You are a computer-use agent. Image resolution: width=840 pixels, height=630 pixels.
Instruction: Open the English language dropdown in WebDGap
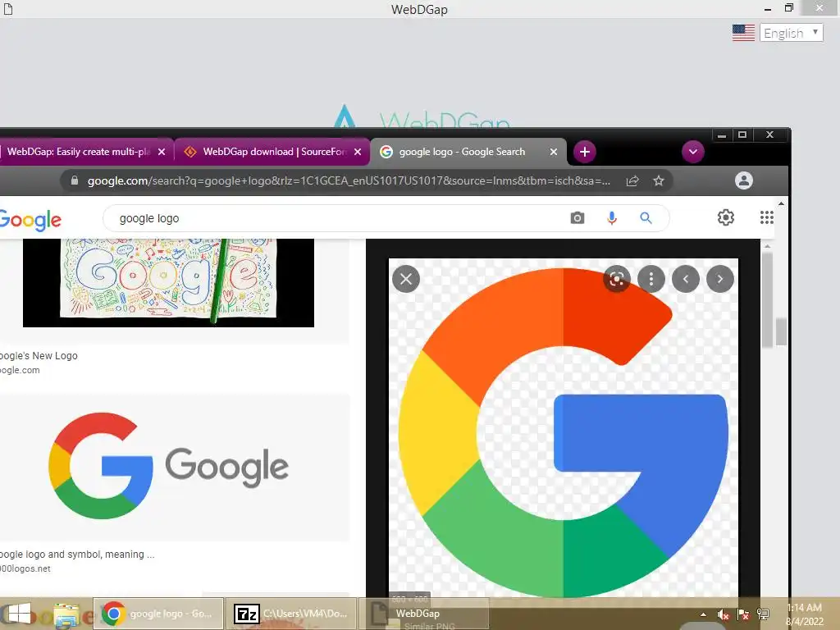point(791,33)
